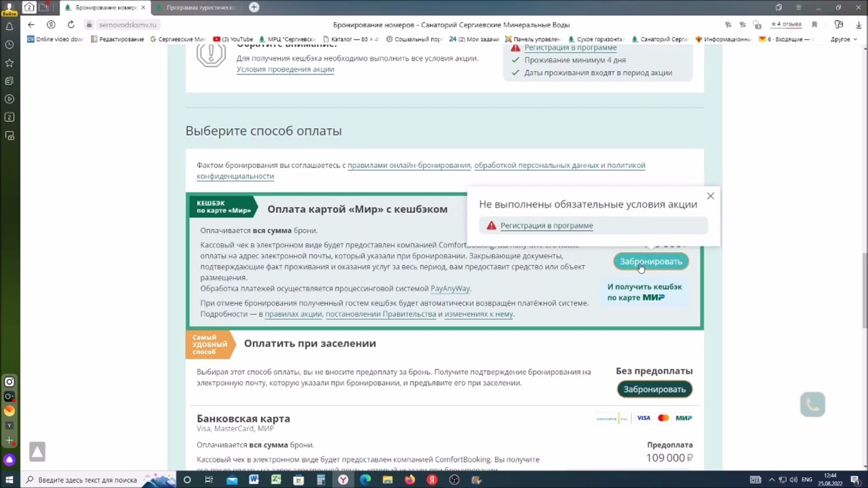This screenshot has width=868, height=488.
Task: Click the Yandex home button in toolbar
Action: [x=51, y=24]
